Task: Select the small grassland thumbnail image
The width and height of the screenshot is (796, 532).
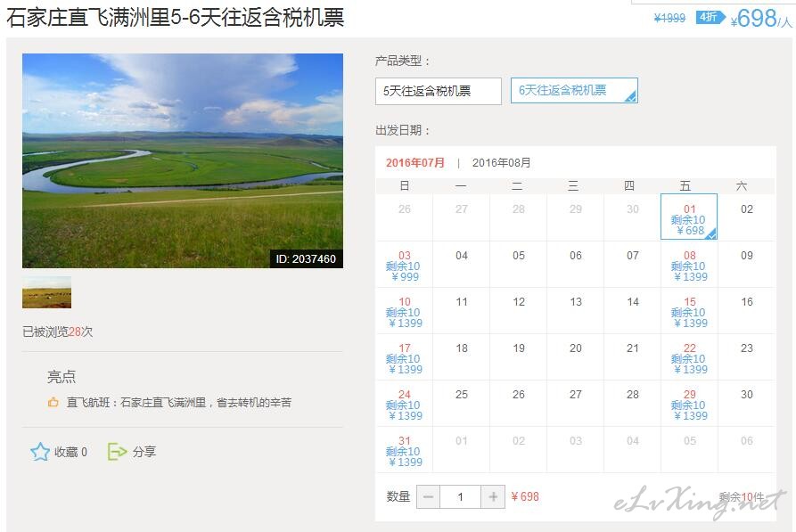Action: click(x=46, y=292)
